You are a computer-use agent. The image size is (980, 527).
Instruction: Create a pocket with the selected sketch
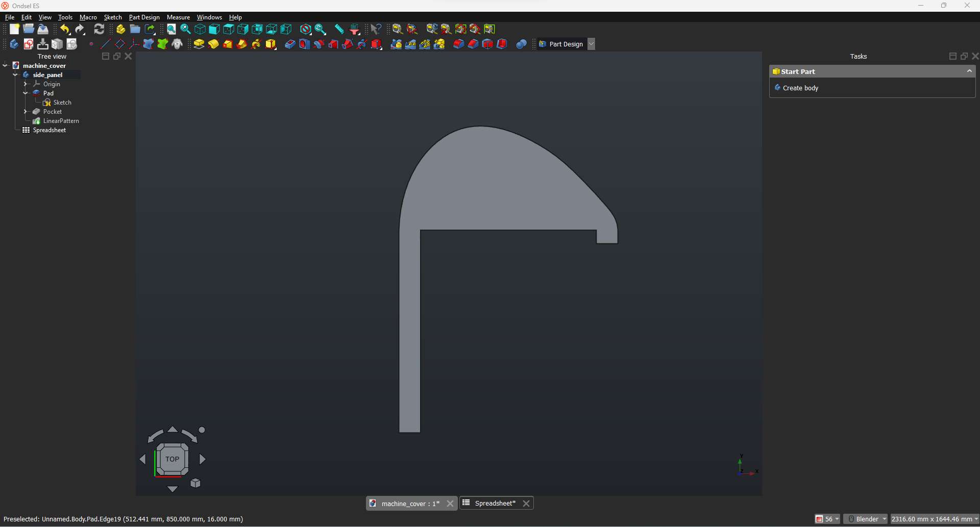[x=290, y=44]
